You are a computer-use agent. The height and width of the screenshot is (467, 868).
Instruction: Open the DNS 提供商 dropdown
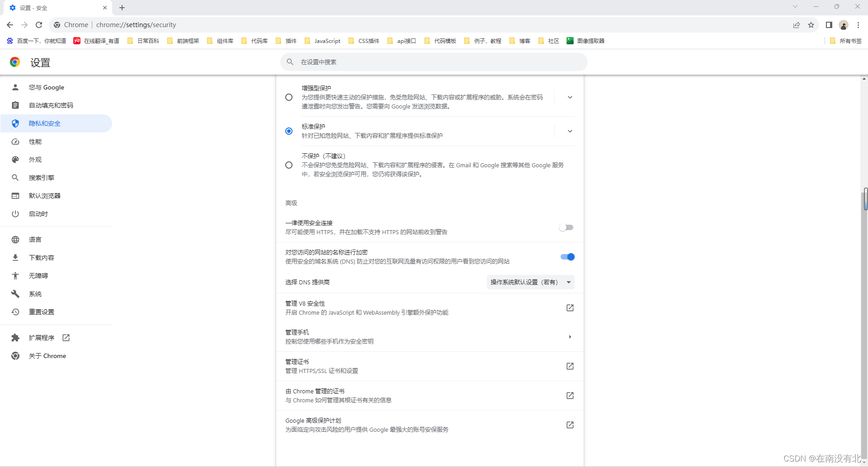530,282
